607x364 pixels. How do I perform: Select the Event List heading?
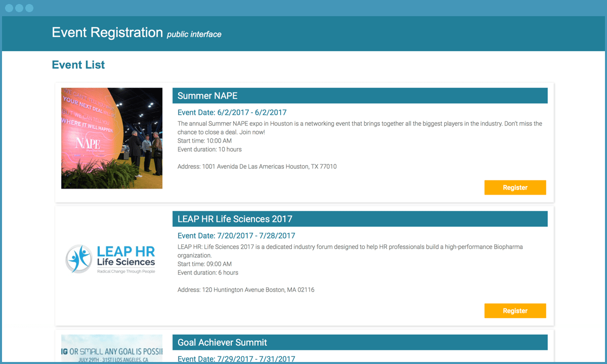(x=78, y=65)
